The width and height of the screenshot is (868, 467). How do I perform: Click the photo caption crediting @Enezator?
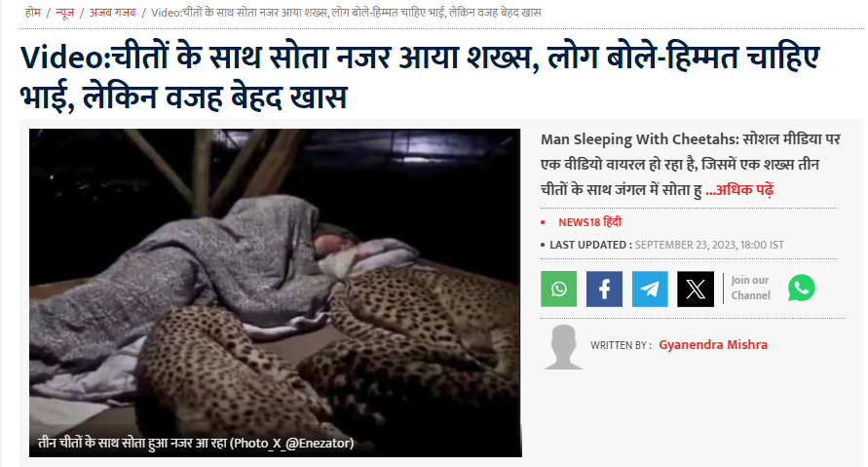(x=196, y=443)
